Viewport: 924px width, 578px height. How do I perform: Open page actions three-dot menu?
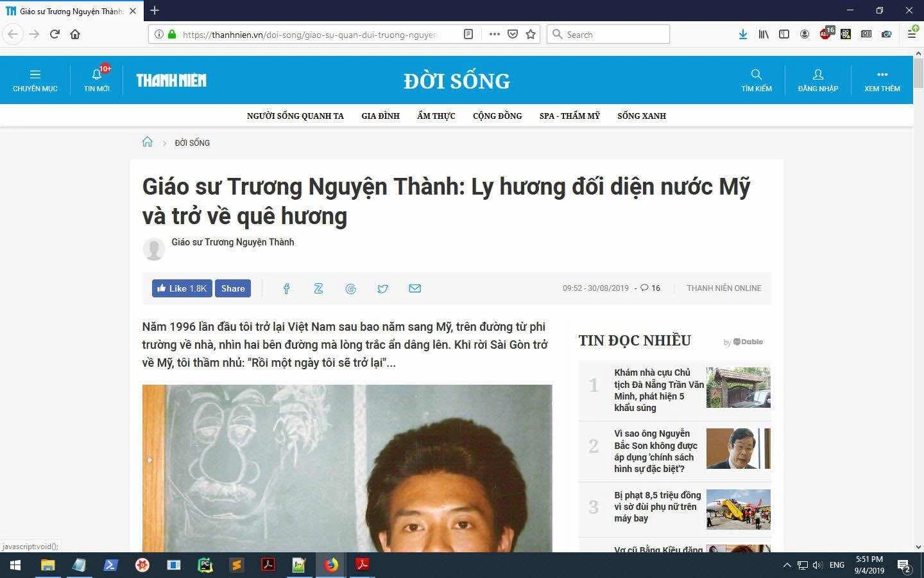pyautogui.click(x=494, y=34)
